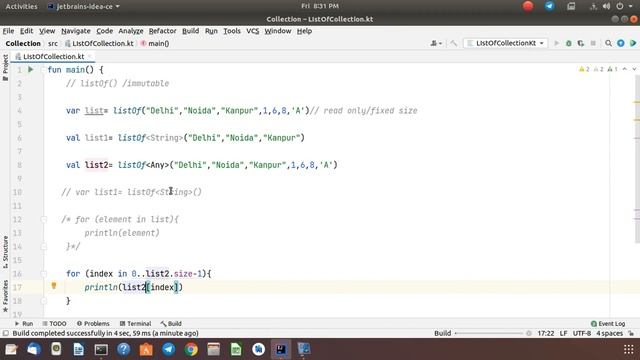Screen dimensions: 640x360
Task: Toggle the Favorites tool window sidebar tab
Action: (x=5, y=296)
